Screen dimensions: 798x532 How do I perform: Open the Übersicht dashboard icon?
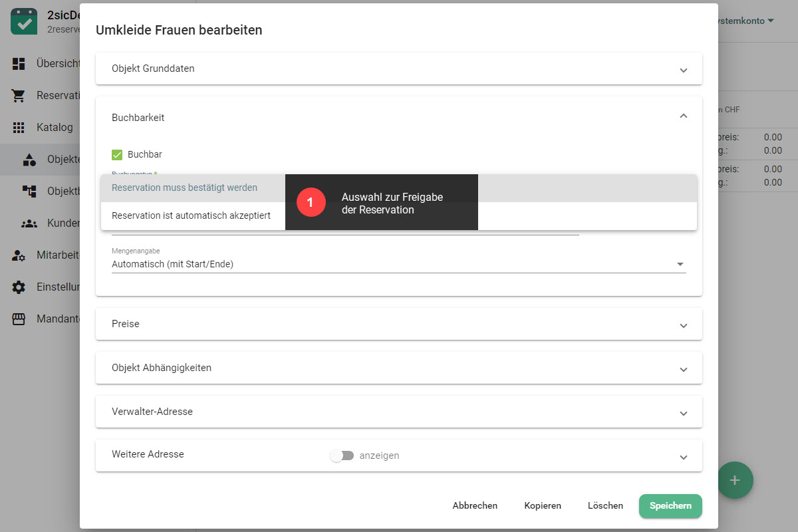(19, 64)
